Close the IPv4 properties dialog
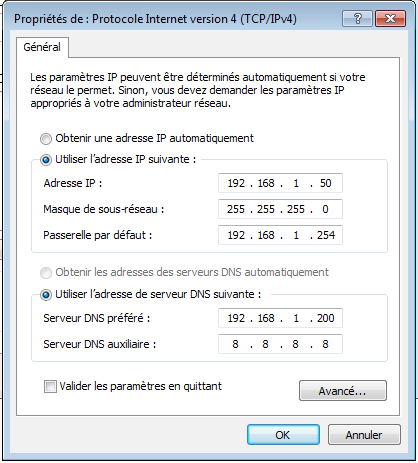Image resolution: width=418 pixels, height=463 pixels. (390, 18)
